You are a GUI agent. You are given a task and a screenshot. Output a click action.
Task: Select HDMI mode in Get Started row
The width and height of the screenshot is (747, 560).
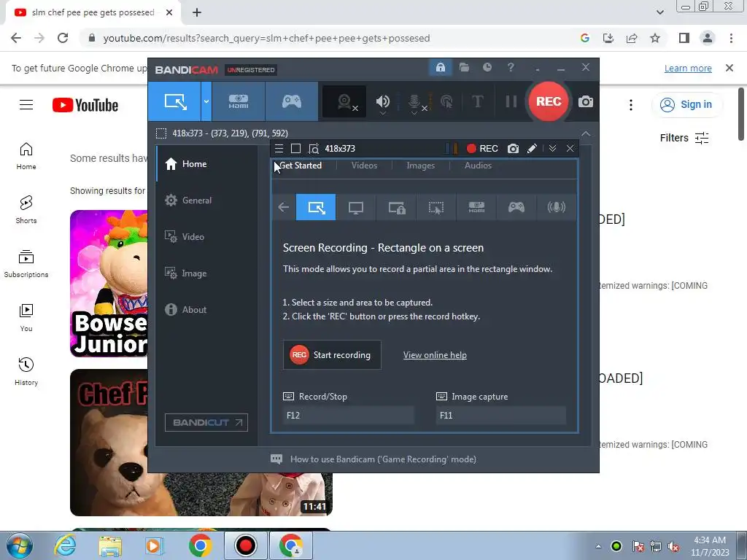click(x=476, y=207)
